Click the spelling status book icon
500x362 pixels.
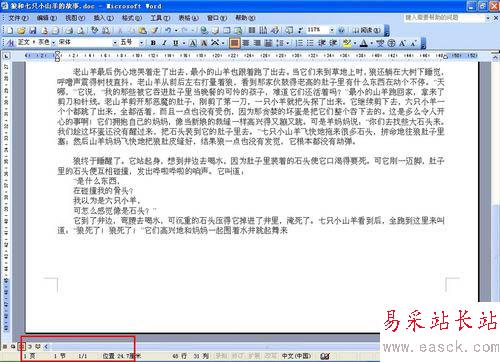coord(324,356)
